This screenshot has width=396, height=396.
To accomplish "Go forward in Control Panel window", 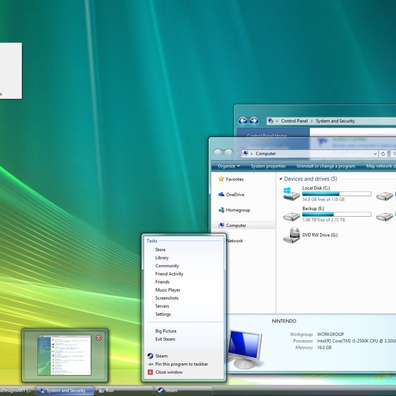I will point(254,121).
